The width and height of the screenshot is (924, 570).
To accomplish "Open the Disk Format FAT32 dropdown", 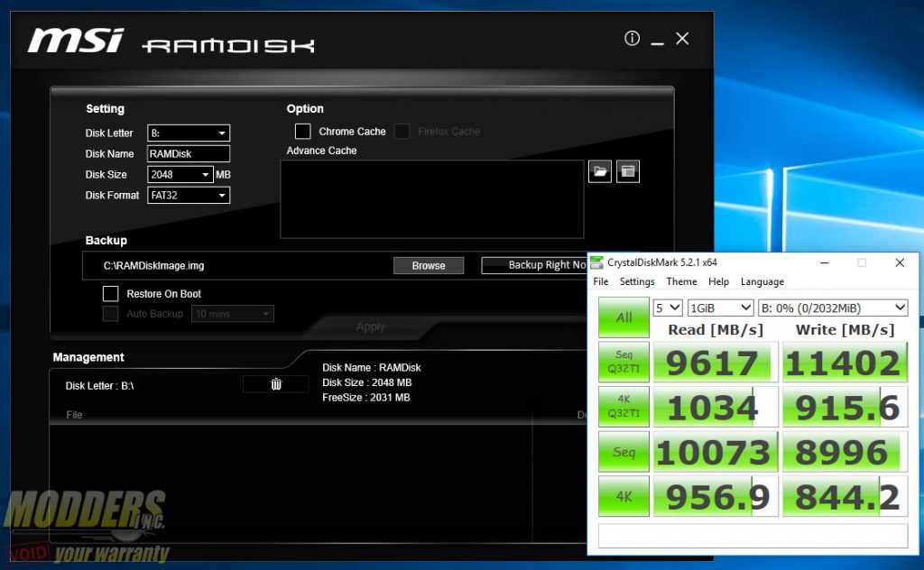I will coord(189,195).
